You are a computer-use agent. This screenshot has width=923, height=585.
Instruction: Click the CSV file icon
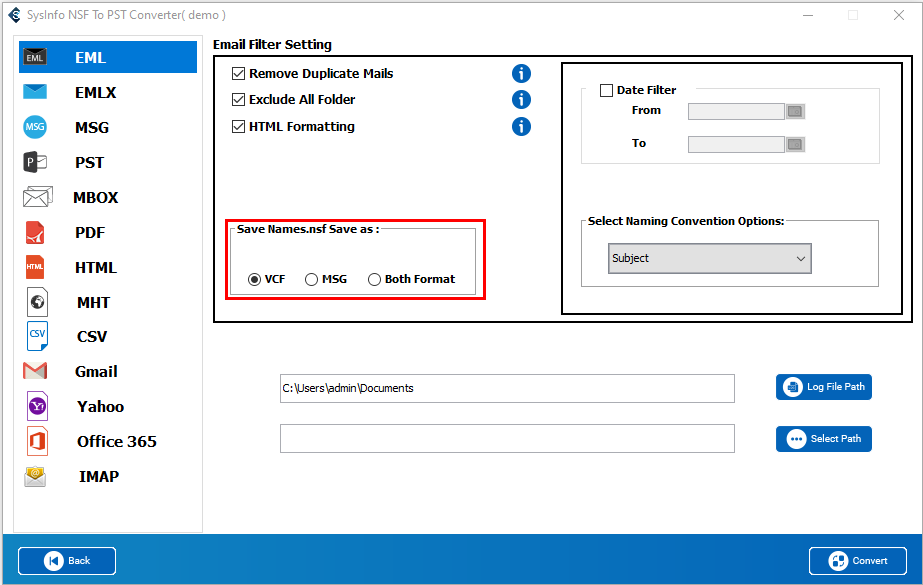pyautogui.click(x=38, y=336)
